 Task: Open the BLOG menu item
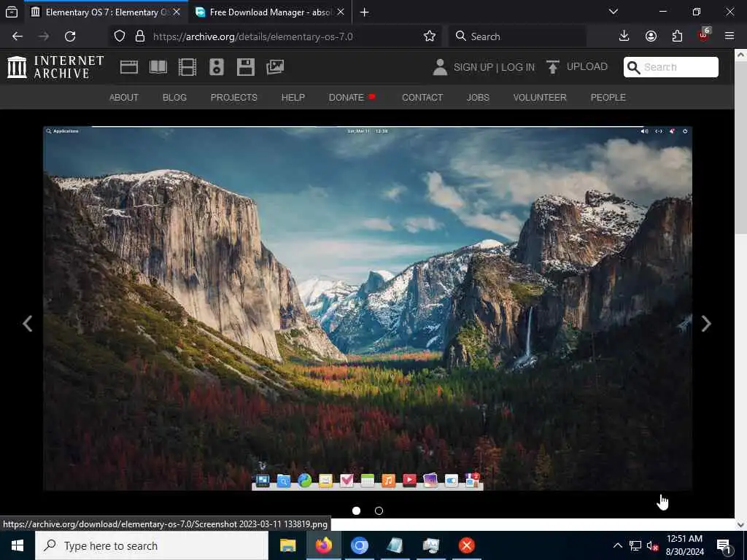(174, 97)
